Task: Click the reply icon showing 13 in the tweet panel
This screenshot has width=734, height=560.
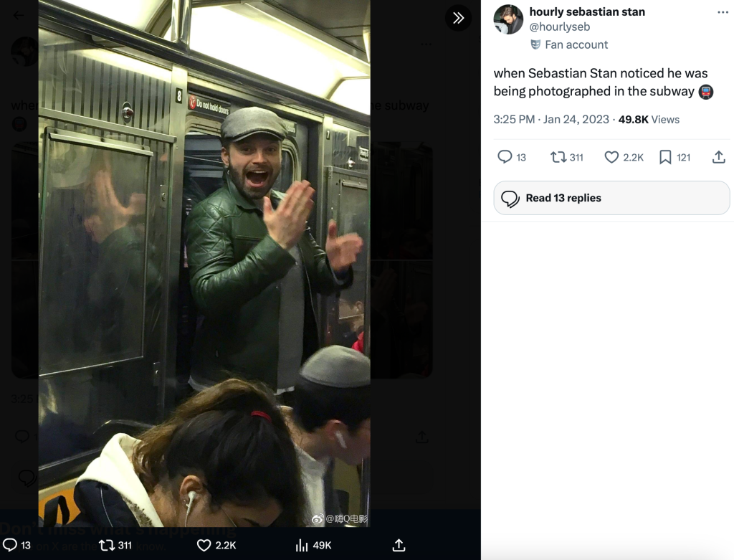Action: (505, 157)
